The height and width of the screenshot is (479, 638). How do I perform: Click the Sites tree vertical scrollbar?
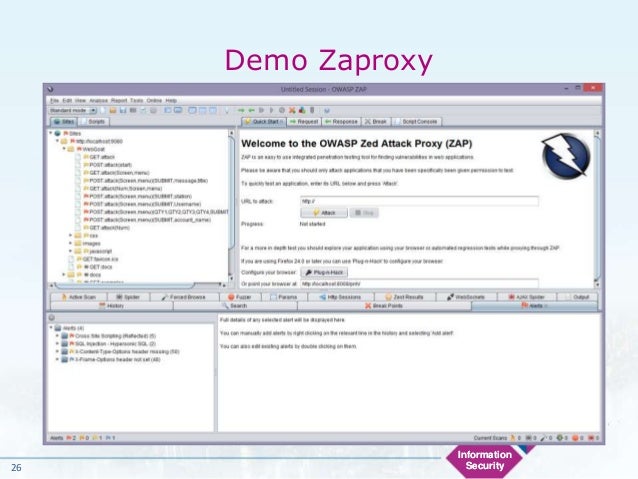pos(232,206)
